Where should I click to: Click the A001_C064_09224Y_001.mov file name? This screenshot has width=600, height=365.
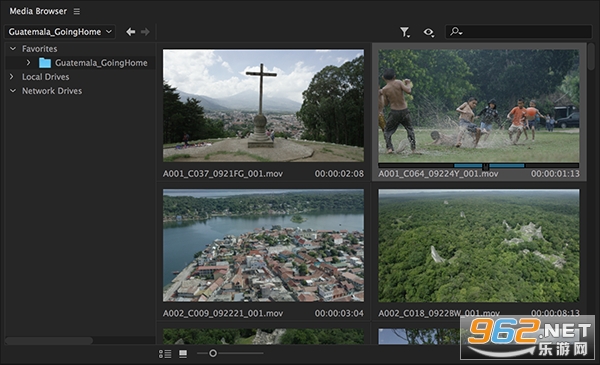click(438, 174)
